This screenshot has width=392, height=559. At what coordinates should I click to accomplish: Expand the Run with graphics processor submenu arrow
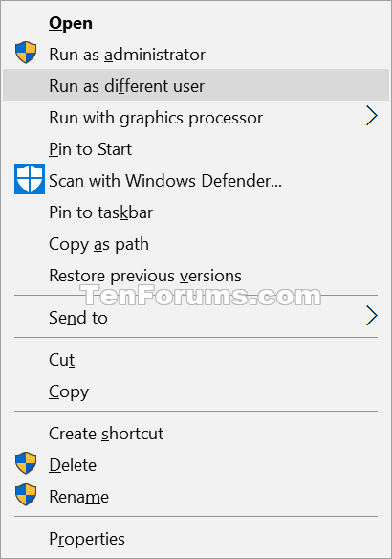371,116
